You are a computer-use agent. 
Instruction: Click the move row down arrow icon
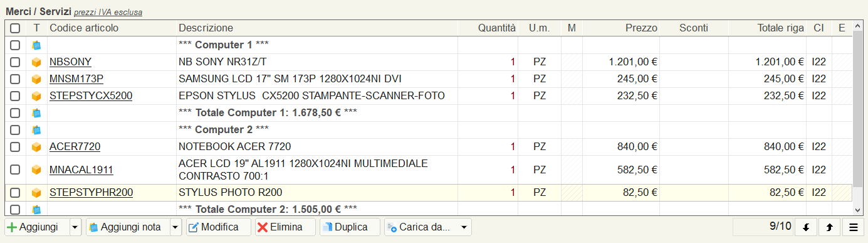805,227
